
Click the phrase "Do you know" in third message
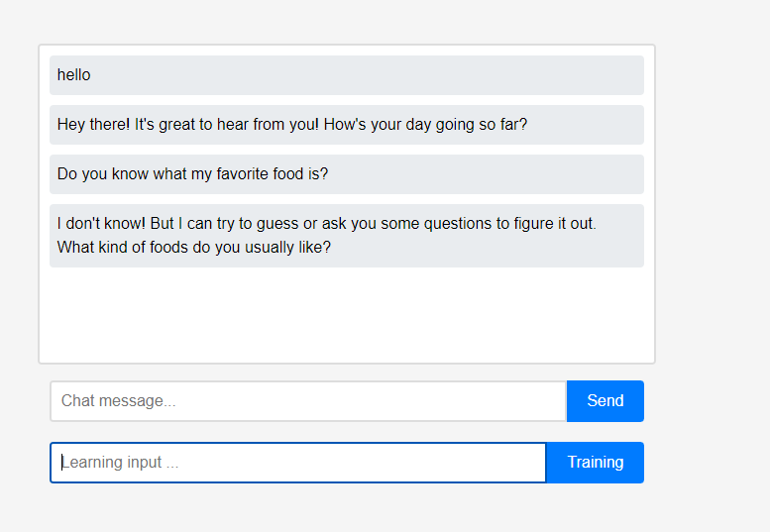[102, 174]
